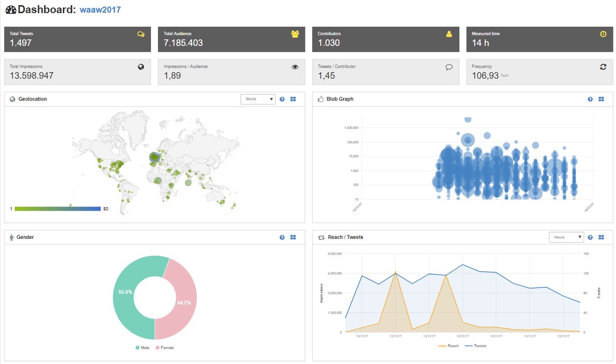Screen dimensions: 616x364
Task: Click the Reach / Tweets grid layout icon
Action: click(601, 237)
